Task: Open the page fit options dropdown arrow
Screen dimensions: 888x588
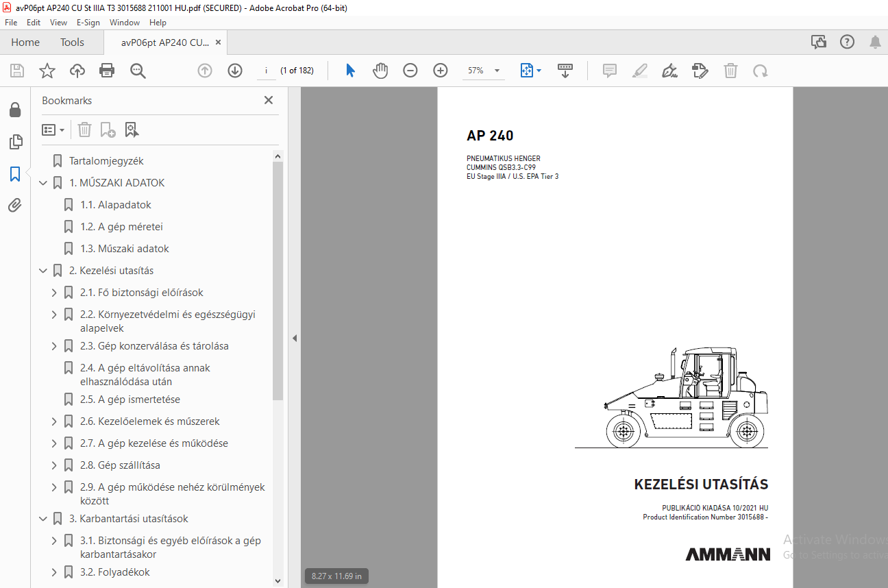Action: 539,71
